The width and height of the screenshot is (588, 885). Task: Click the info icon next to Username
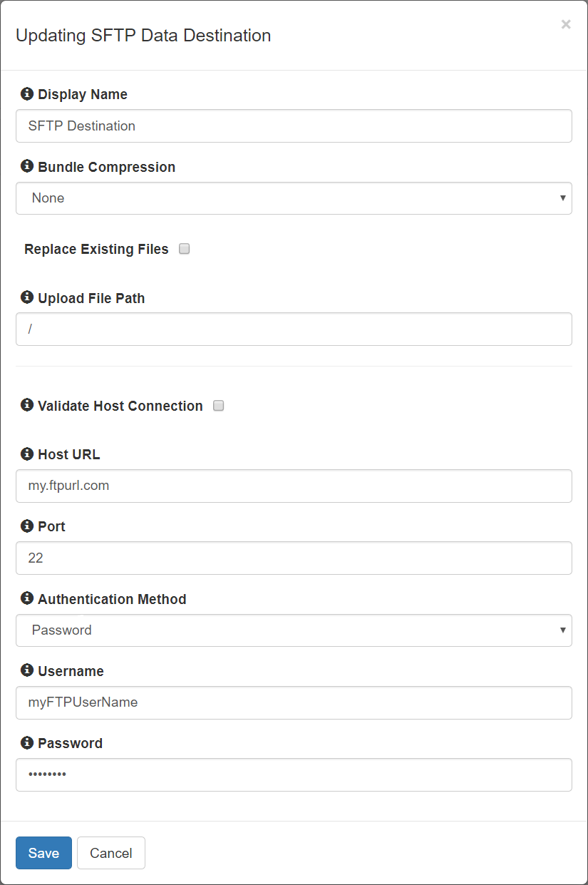(27, 670)
